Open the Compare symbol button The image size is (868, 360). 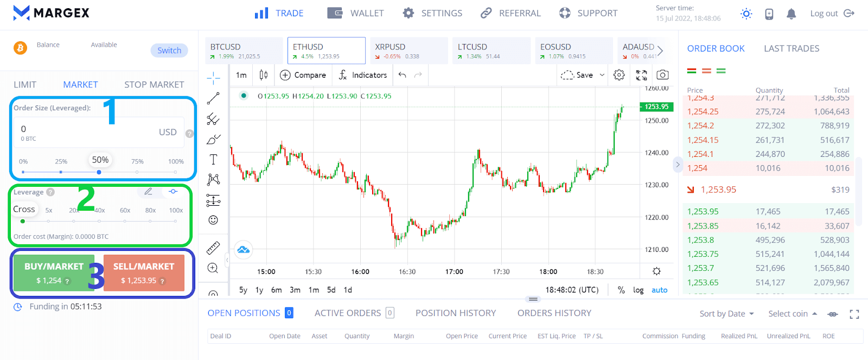pyautogui.click(x=303, y=75)
